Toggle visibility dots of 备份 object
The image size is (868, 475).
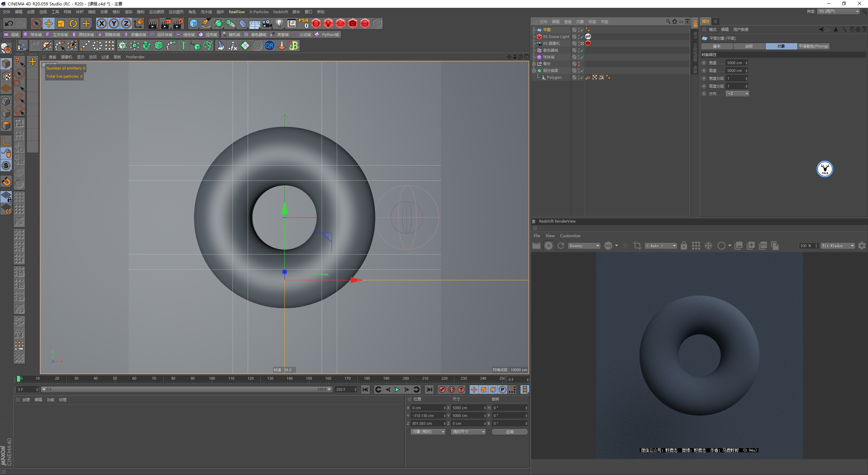point(579,64)
